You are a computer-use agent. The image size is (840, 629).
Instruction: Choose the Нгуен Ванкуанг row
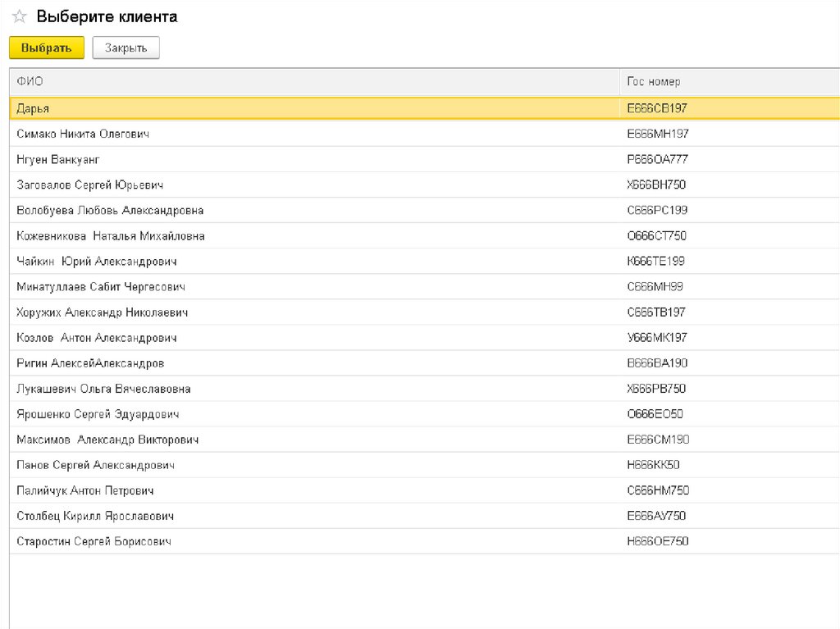tap(58, 159)
